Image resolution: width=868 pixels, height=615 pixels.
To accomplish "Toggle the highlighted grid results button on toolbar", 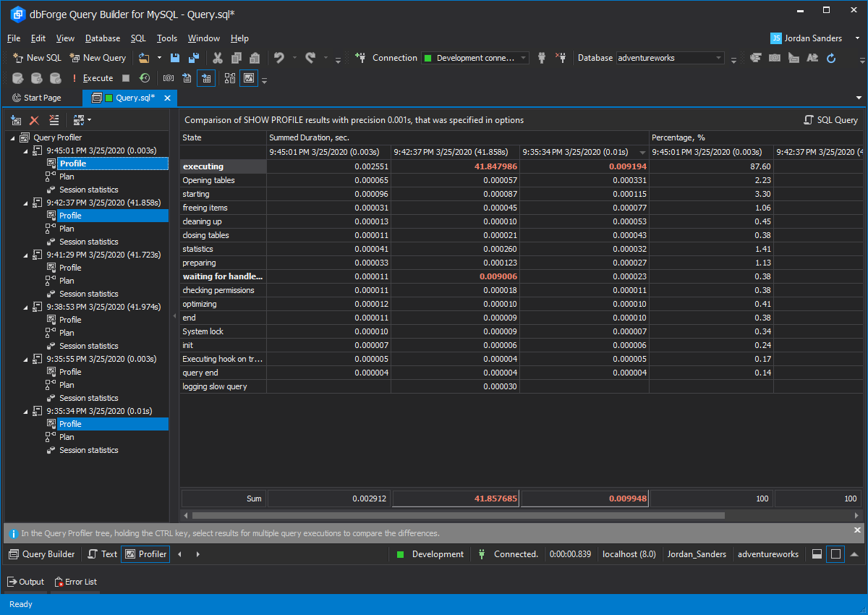I will click(206, 78).
